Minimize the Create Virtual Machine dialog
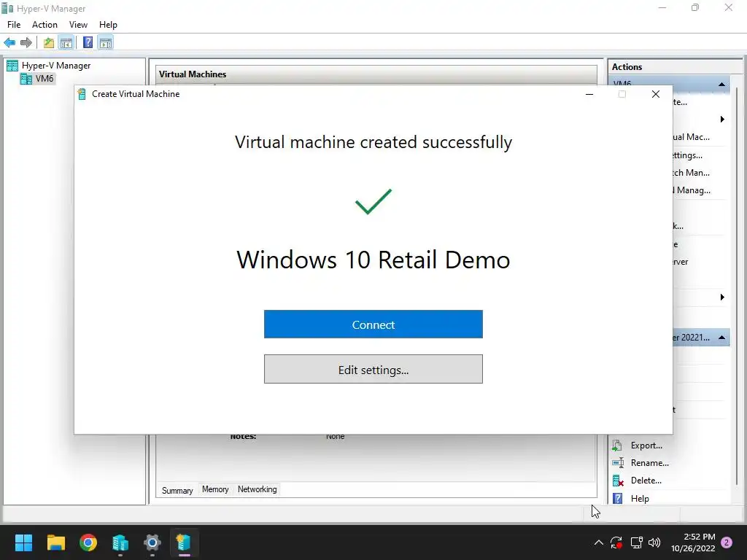The width and height of the screenshot is (747, 560). click(589, 94)
